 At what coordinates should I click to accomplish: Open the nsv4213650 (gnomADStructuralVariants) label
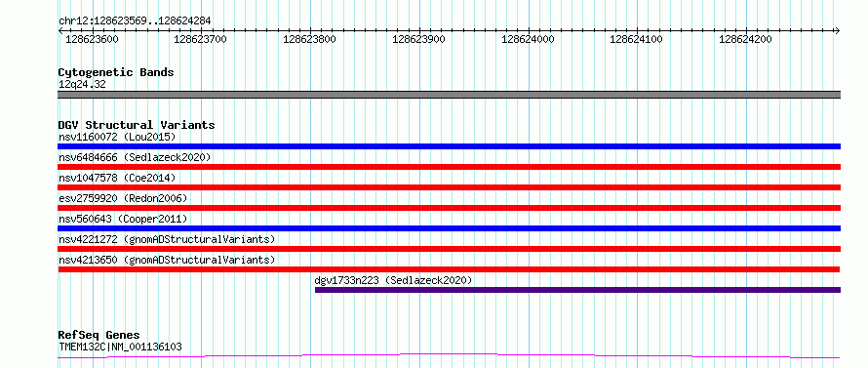click(x=167, y=260)
